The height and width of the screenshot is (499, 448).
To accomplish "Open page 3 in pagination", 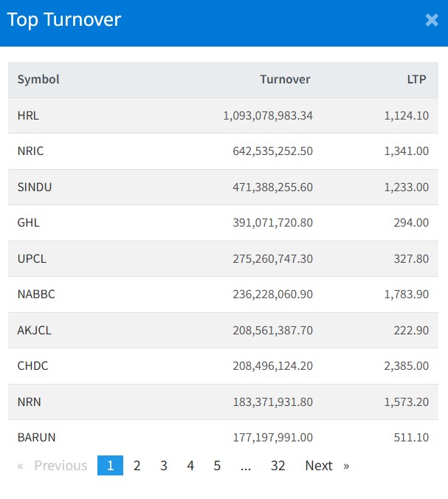I will click(164, 466).
